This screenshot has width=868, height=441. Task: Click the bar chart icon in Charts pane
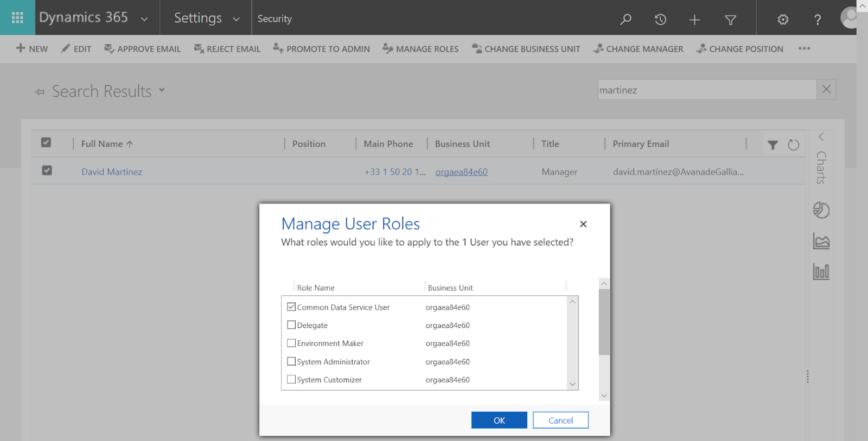pos(821,272)
